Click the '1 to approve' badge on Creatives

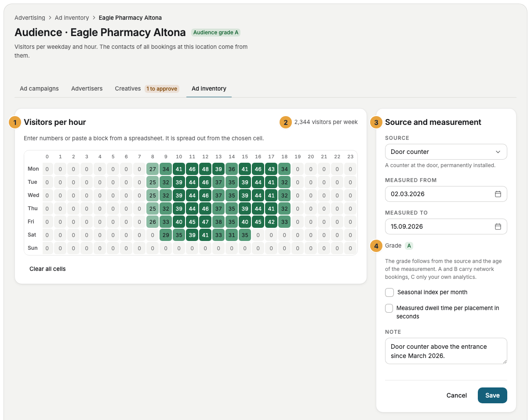click(162, 89)
